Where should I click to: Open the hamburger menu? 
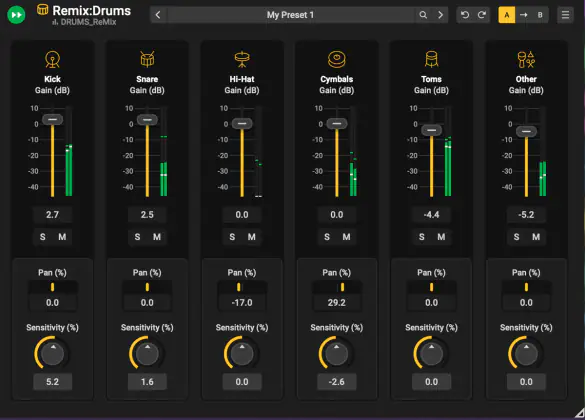point(565,15)
